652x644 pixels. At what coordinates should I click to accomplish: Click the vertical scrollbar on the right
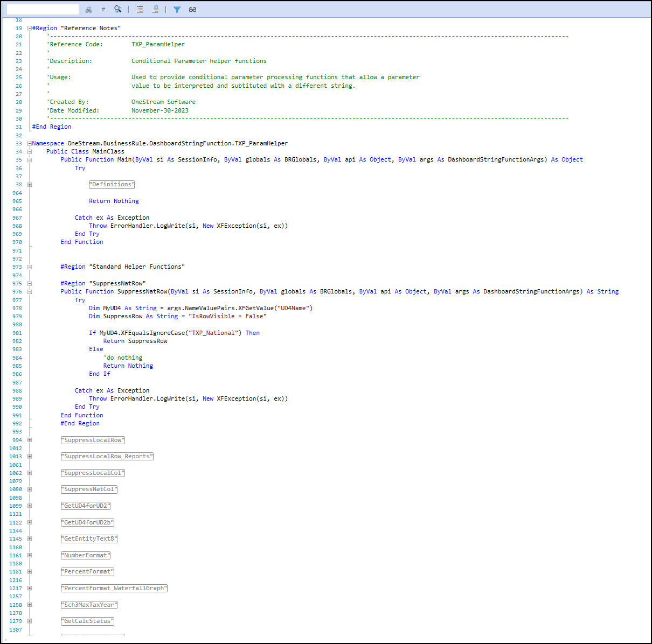[647, 323]
